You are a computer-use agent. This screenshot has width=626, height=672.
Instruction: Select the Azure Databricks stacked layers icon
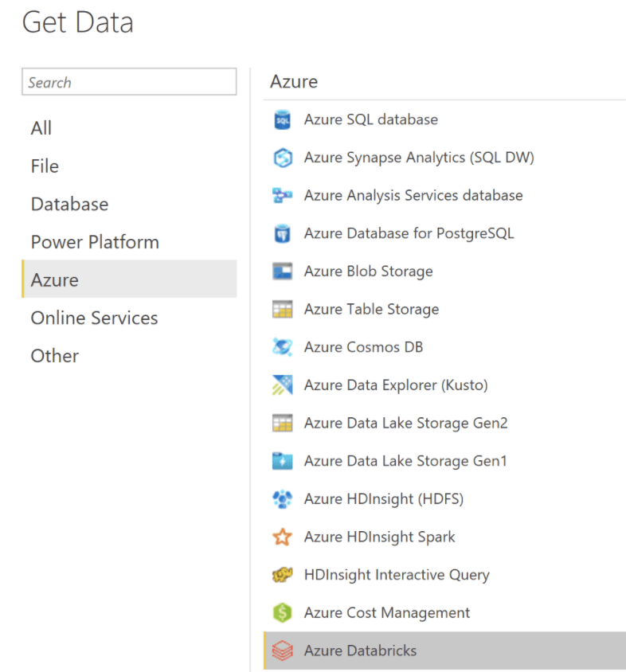click(x=283, y=651)
